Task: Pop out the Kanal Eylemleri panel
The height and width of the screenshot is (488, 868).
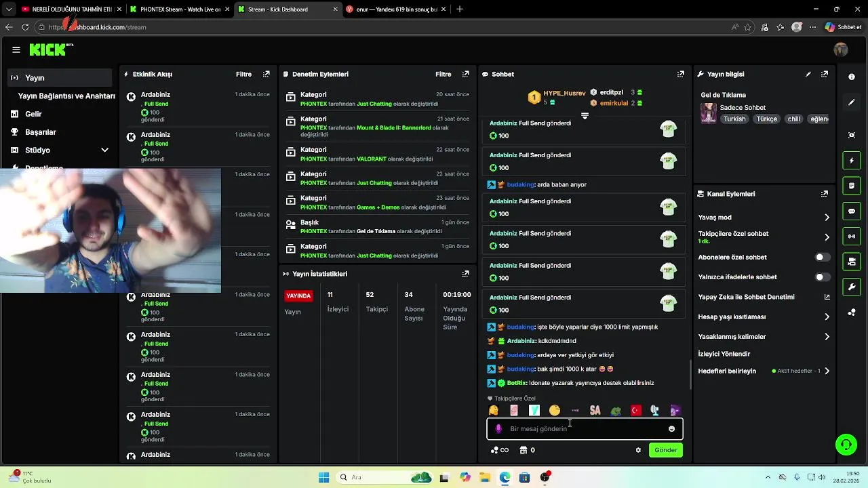Action: tap(825, 194)
